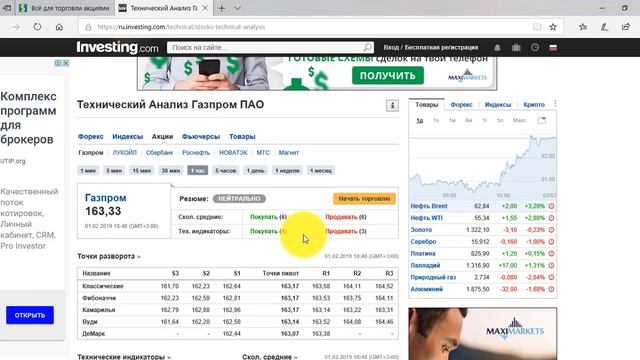Choose the Магнит stock link
This screenshot has width=640, height=360.
(289, 153)
